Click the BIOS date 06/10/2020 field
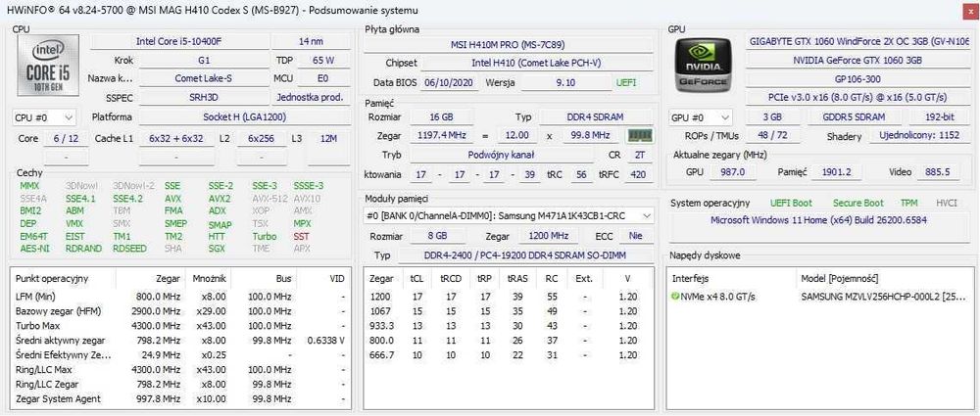The width and height of the screenshot is (980, 416). click(450, 82)
